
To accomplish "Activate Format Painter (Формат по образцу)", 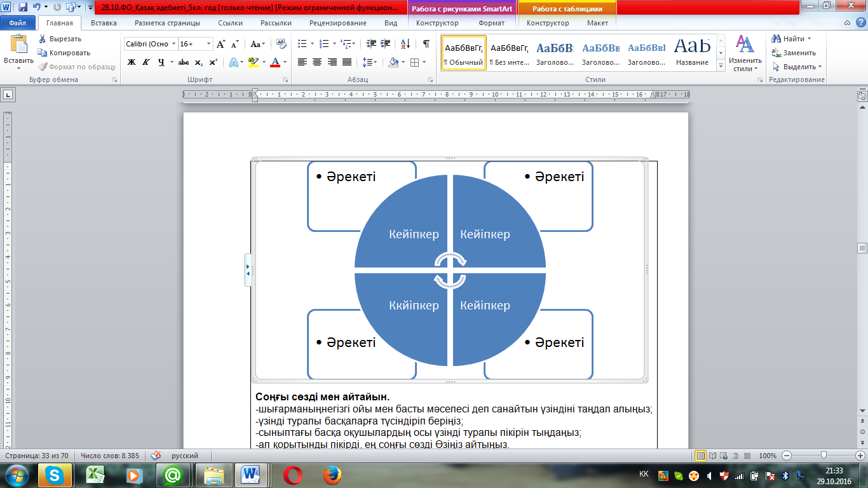I will (x=76, y=67).
